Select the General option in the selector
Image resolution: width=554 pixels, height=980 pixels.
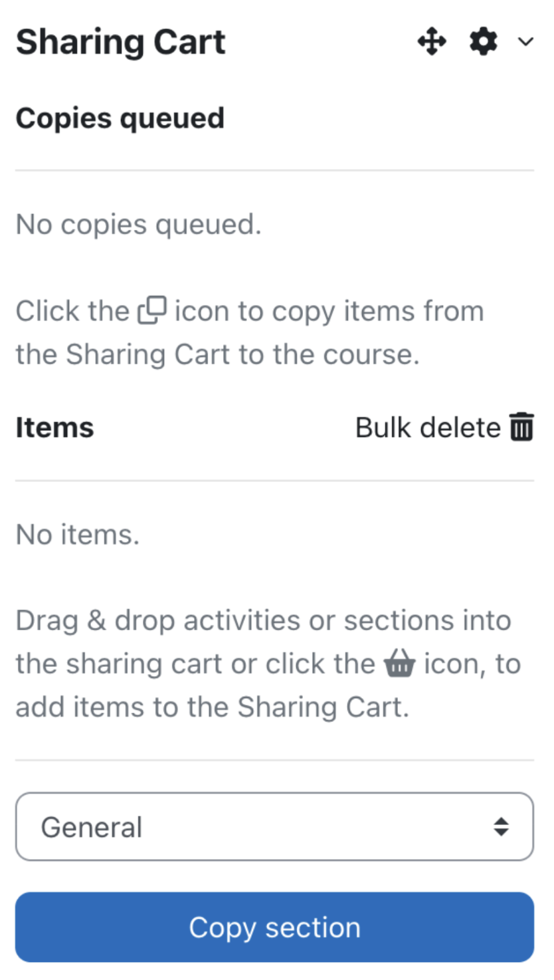(92, 826)
